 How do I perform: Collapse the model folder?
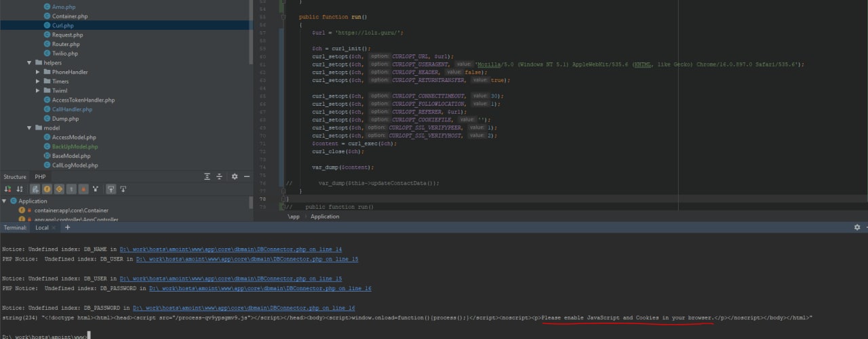click(29, 127)
